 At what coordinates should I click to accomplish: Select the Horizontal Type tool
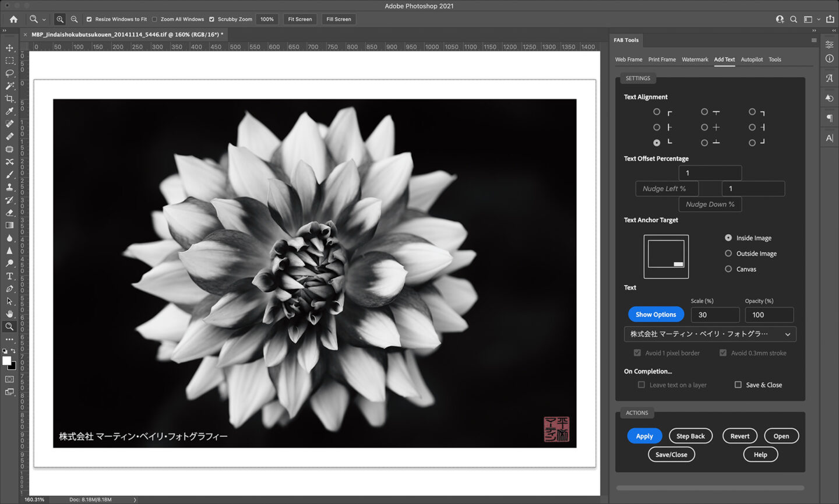pos(9,276)
